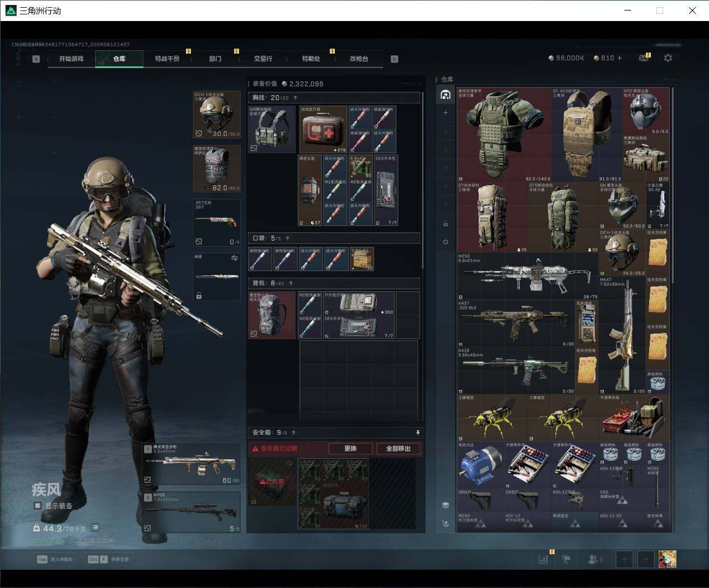
Task: Open weight details list icon beside 44.3/78
Action: tap(95, 528)
